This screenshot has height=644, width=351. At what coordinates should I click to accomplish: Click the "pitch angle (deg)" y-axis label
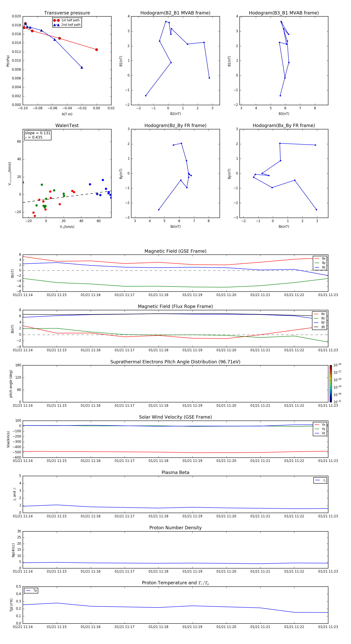(11, 384)
